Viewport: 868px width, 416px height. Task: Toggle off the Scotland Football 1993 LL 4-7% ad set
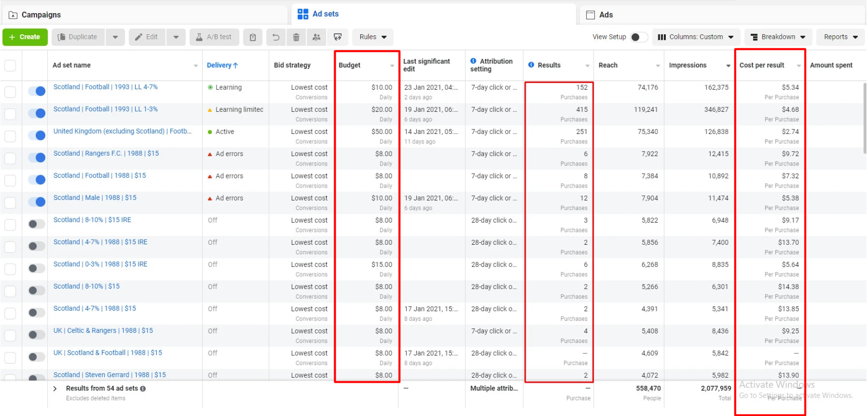coord(37,91)
